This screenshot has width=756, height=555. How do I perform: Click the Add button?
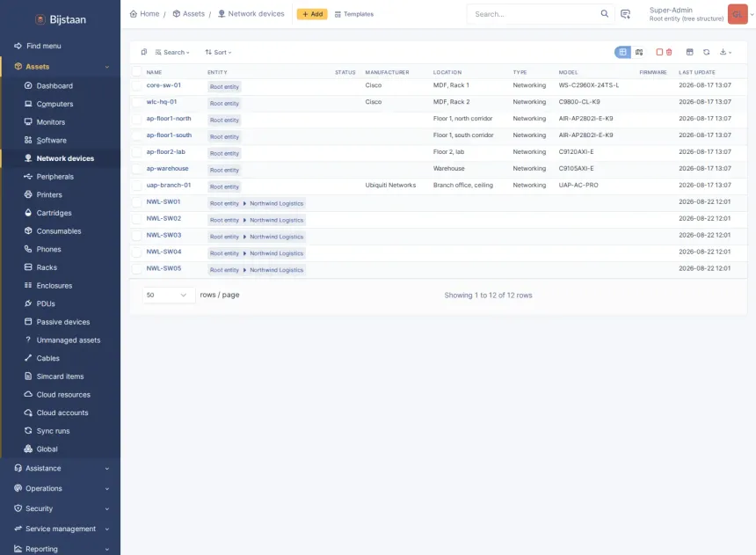(x=312, y=14)
